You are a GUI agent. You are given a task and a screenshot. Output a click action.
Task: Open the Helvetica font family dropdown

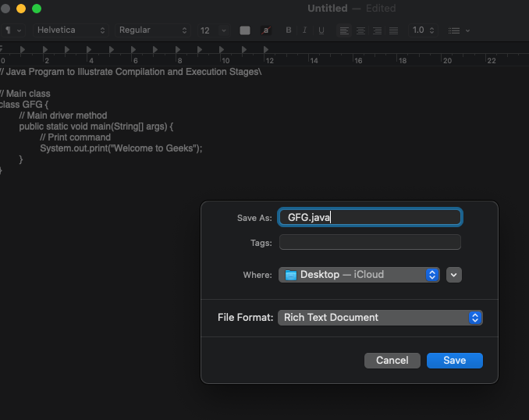coord(70,30)
